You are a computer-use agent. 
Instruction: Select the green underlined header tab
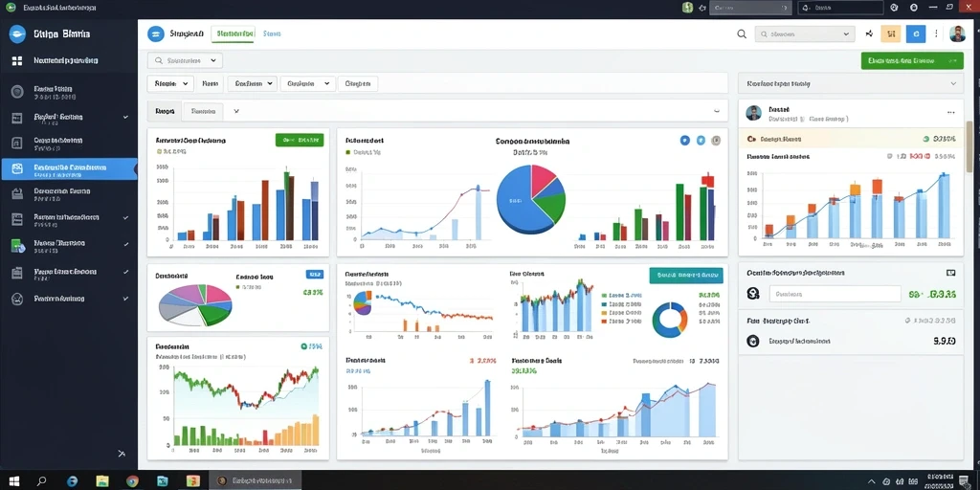(234, 34)
